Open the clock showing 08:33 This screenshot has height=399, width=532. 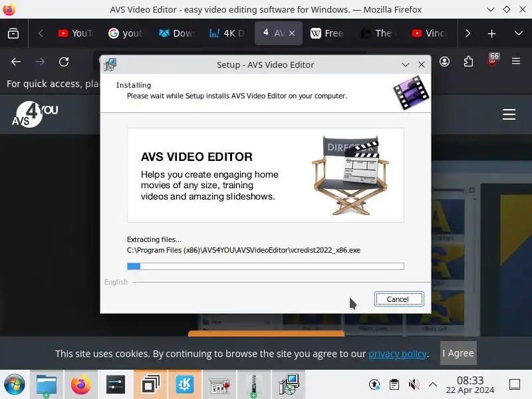[470, 385]
